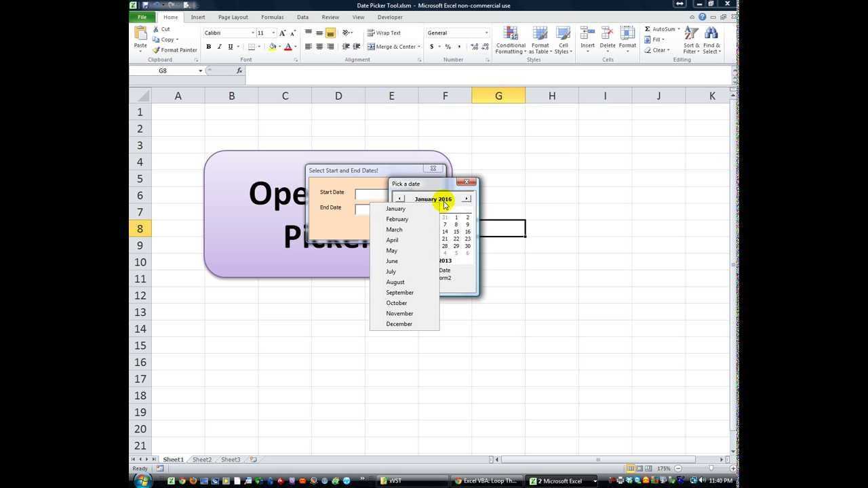Click the Find & Select binoculars icon
Image resolution: width=868 pixels, height=488 pixels.
tap(711, 34)
